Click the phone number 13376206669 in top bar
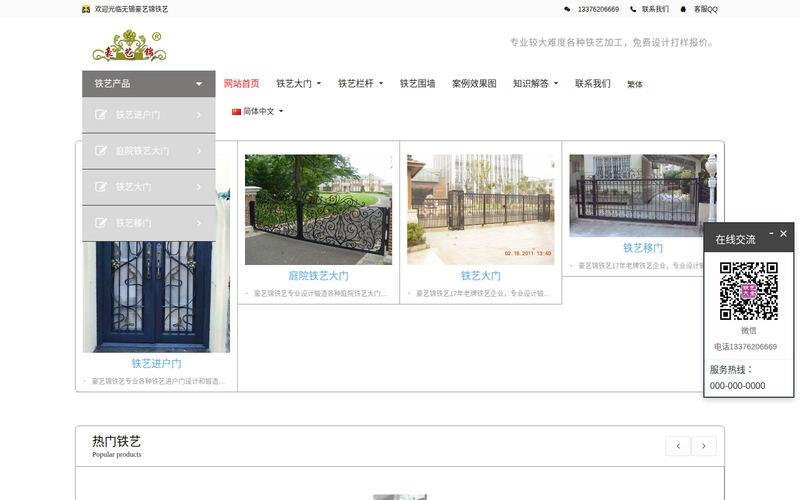Viewport: 800px width, 500px height. tap(598, 9)
